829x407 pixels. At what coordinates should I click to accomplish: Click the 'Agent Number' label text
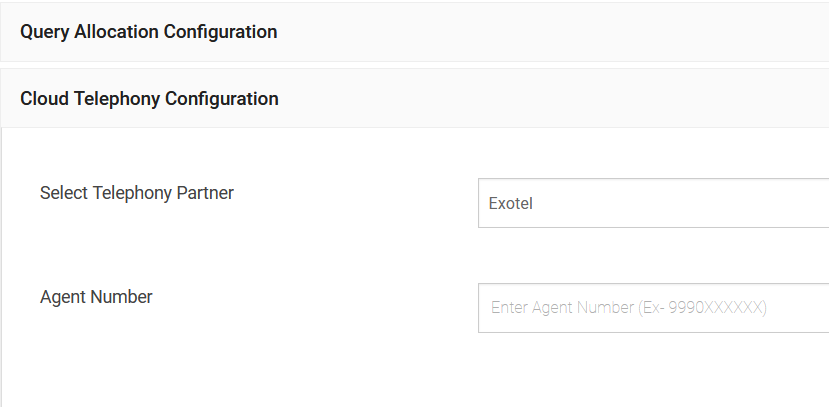pyautogui.click(x=96, y=297)
